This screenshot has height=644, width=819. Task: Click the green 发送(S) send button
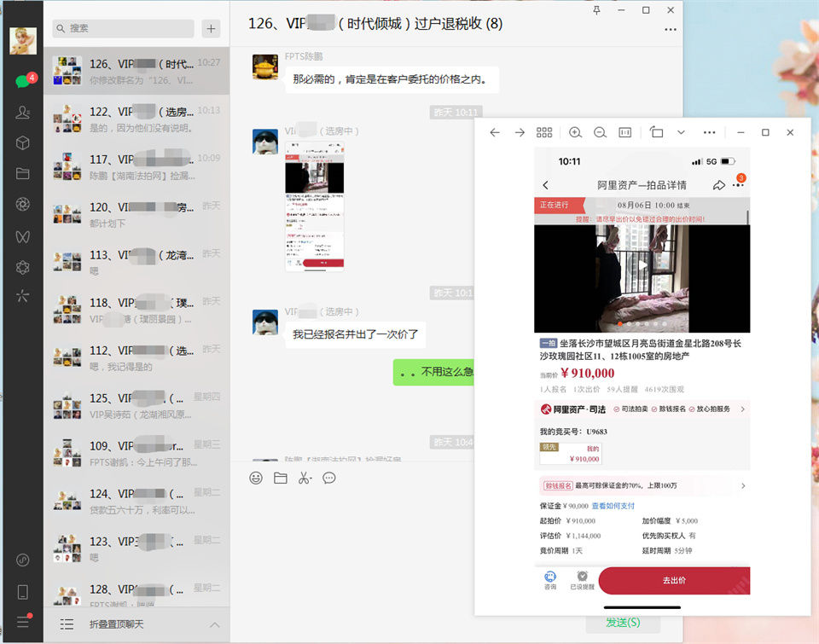coord(622,622)
